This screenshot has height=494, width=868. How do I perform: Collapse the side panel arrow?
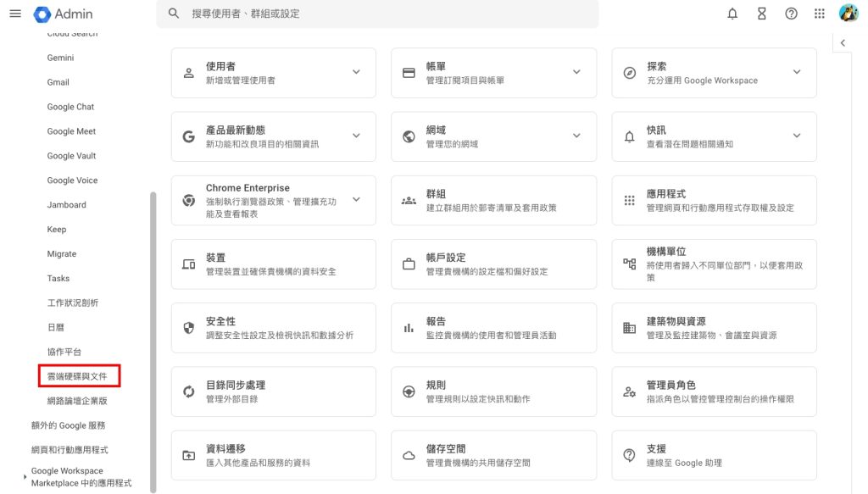[843, 43]
